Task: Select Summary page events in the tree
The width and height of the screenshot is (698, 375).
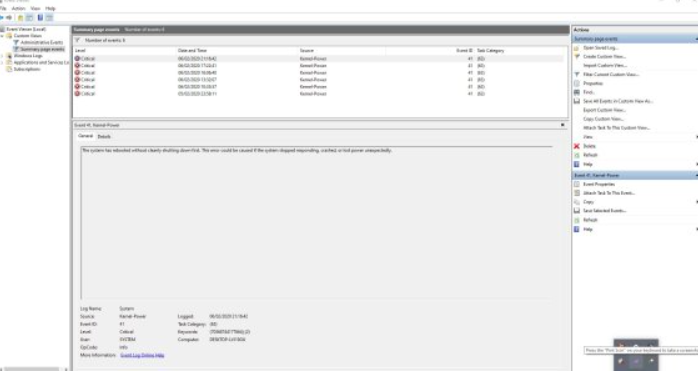Action: pyautogui.click(x=42, y=49)
